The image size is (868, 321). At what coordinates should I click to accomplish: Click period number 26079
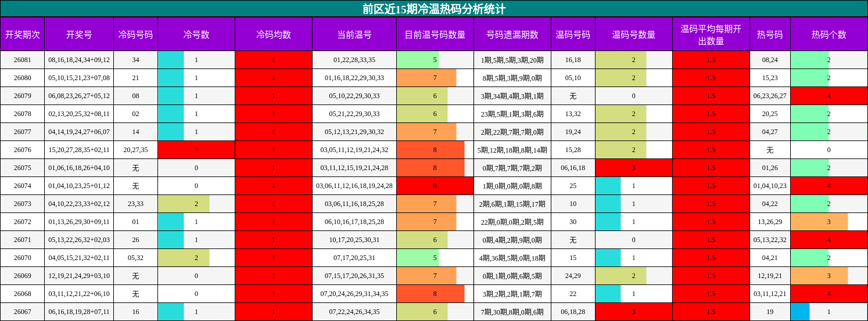22,96
